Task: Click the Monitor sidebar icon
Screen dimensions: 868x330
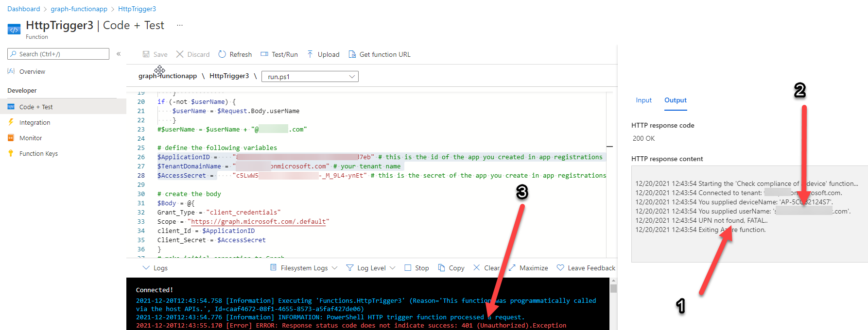Action: [11, 138]
